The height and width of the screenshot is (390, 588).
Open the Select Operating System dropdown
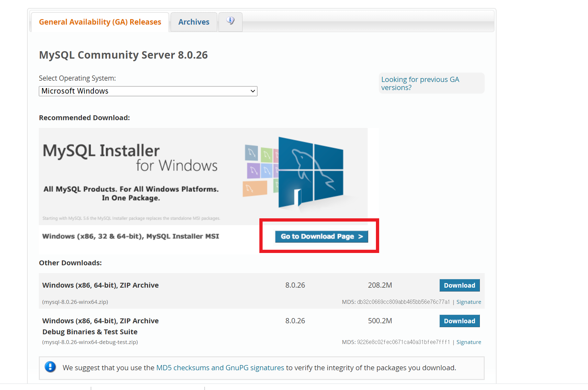148,91
